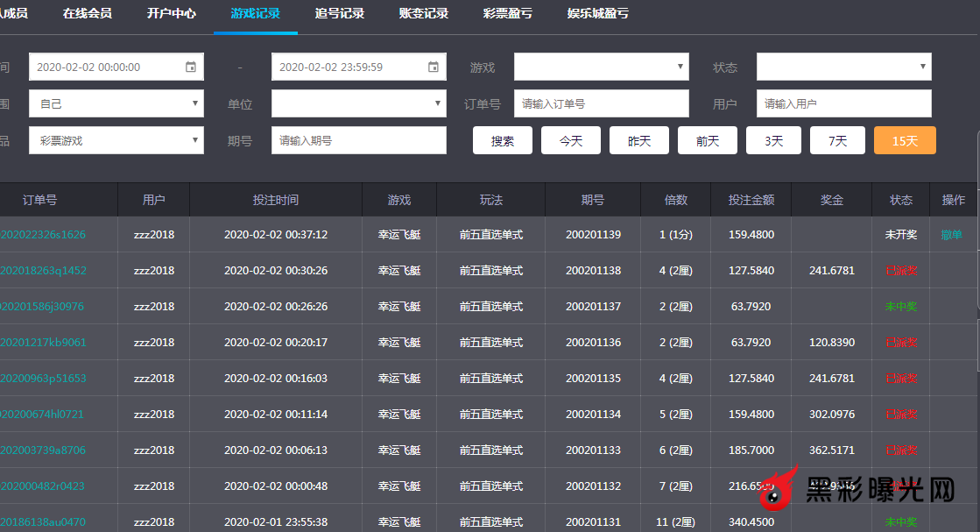This screenshot has width=980, height=532.
Task: Click the 撤单 link in first row
Action: [951, 235]
